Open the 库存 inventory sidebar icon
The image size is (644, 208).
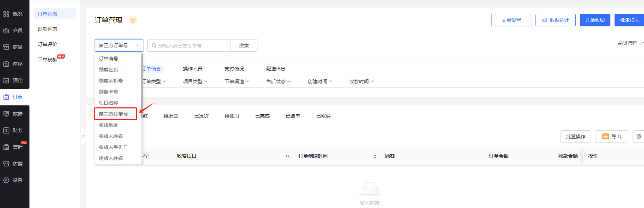6,64
